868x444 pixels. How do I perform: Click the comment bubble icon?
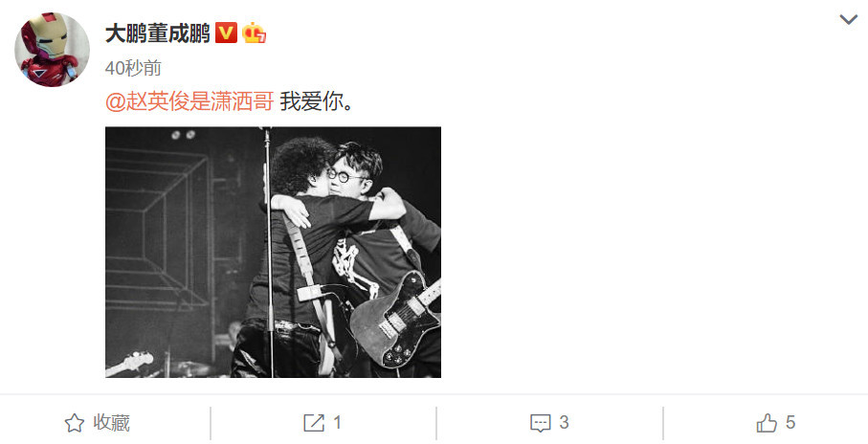click(541, 423)
